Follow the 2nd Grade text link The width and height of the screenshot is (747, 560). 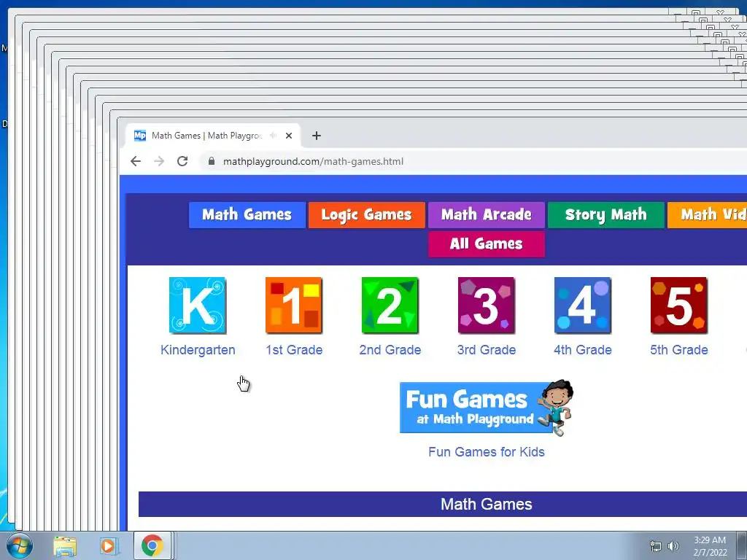point(390,350)
